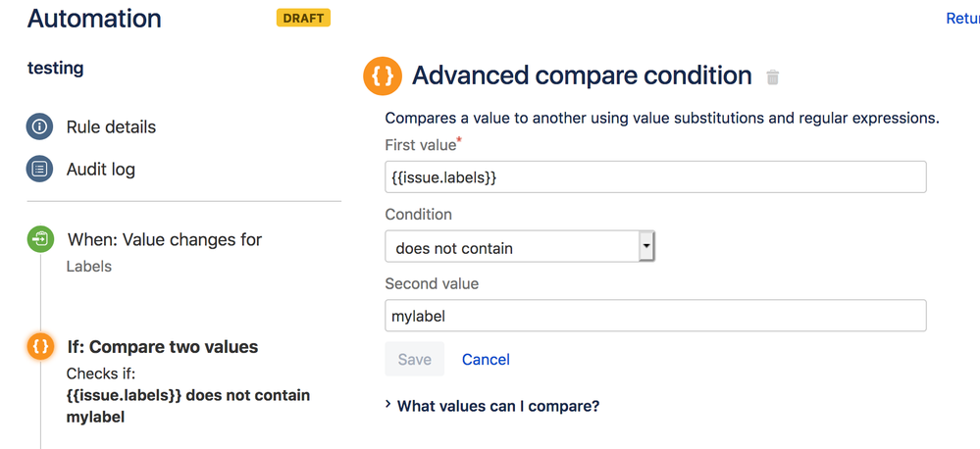Follow the Return link at top right
The height and width of the screenshot is (449, 980).
pyautogui.click(x=962, y=19)
